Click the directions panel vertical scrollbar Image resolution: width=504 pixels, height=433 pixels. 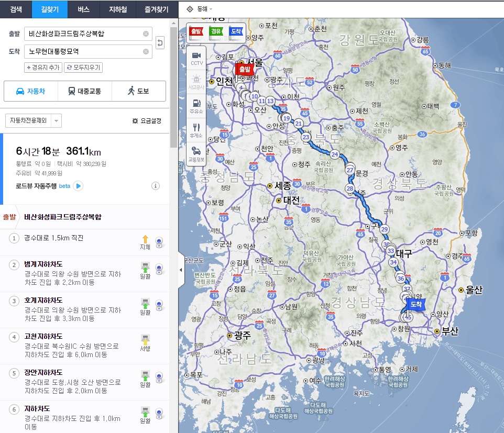(173, 79)
